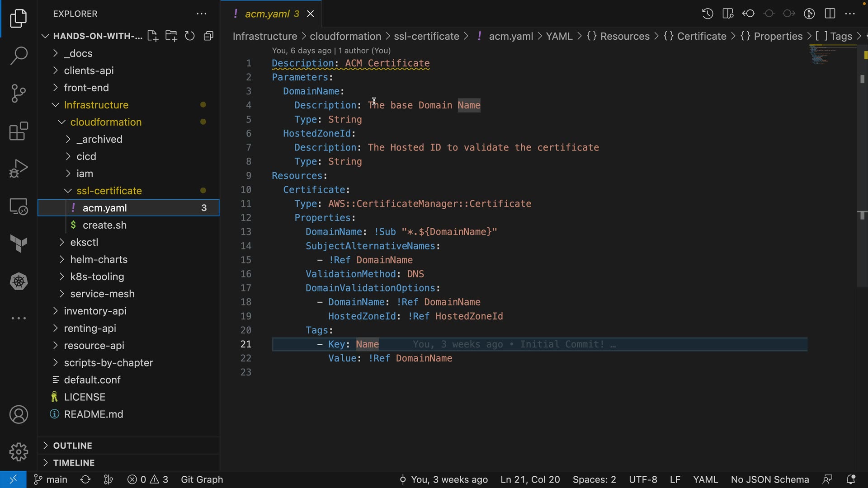Click the New File icon in Explorer
This screenshot has width=868, height=488.
[152, 36]
